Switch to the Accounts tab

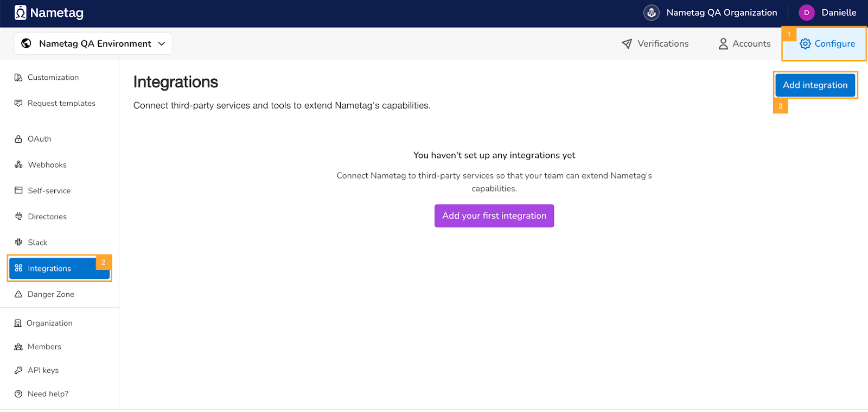coord(744,43)
